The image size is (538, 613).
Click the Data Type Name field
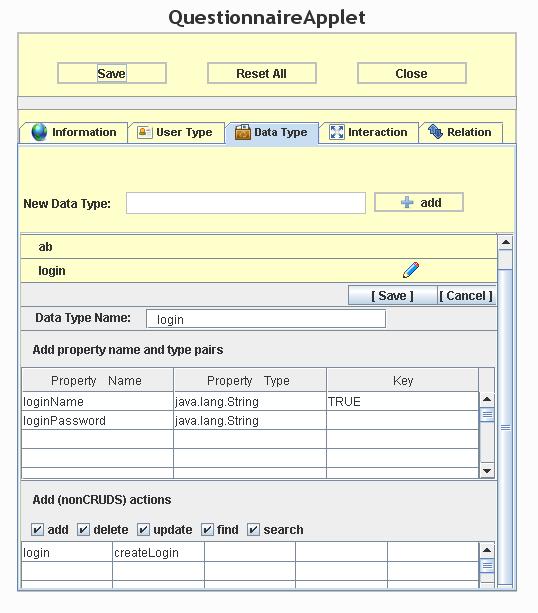pyautogui.click(x=266, y=319)
